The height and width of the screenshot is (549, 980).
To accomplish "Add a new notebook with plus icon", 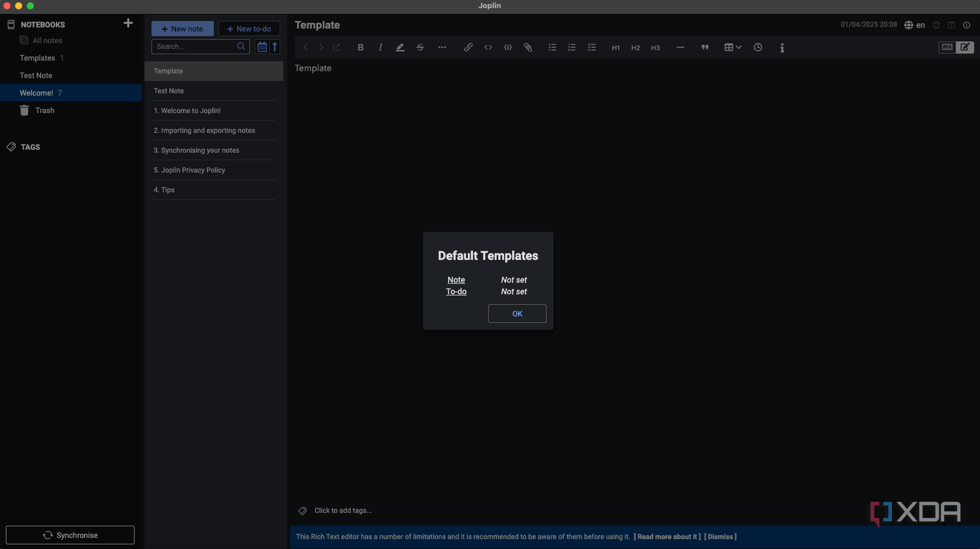I will pyautogui.click(x=128, y=23).
